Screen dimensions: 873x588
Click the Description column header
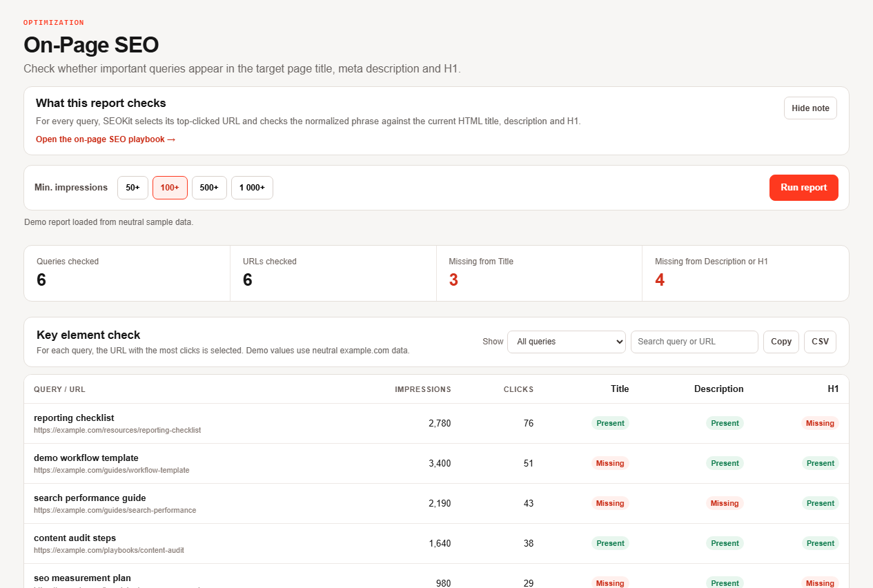click(x=719, y=389)
